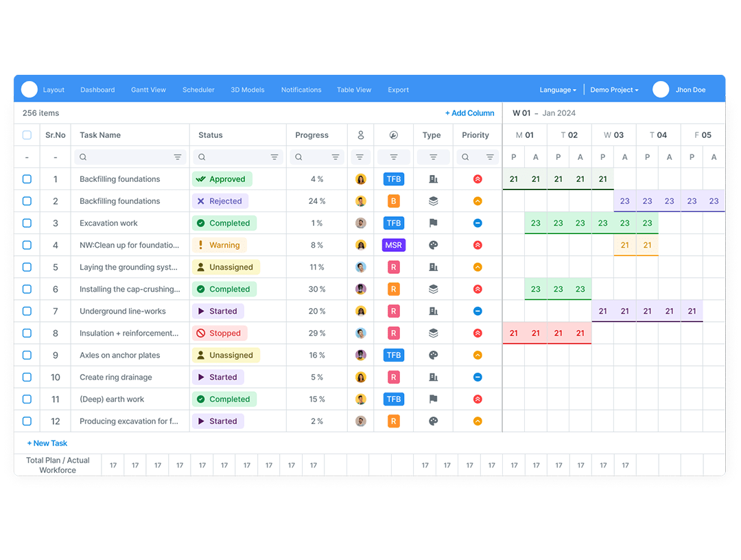Click the + New Task link
The image size is (741, 560).
[47, 443]
